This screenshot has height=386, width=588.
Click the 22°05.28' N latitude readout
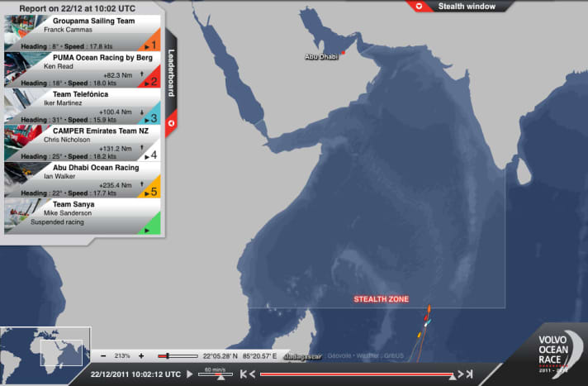point(220,356)
